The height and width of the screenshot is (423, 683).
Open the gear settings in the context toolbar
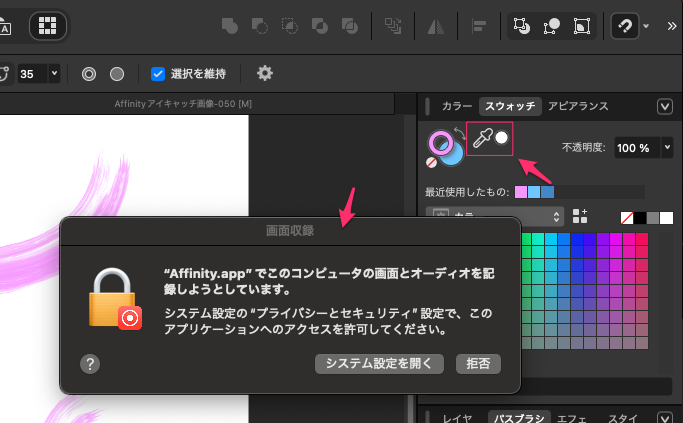pos(264,73)
